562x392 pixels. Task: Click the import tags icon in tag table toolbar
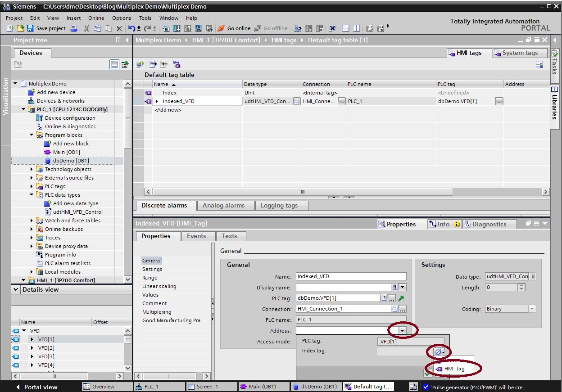pyautogui.click(x=164, y=64)
